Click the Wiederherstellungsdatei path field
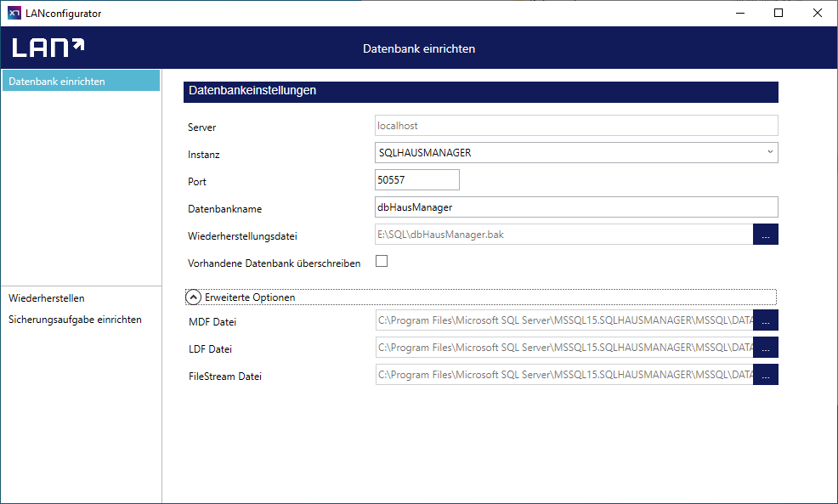The height and width of the screenshot is (504, 838). 563,235
